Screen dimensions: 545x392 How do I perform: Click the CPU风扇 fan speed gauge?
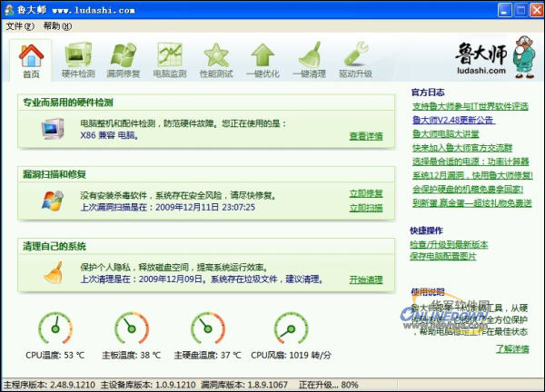[x=292, y=328]
